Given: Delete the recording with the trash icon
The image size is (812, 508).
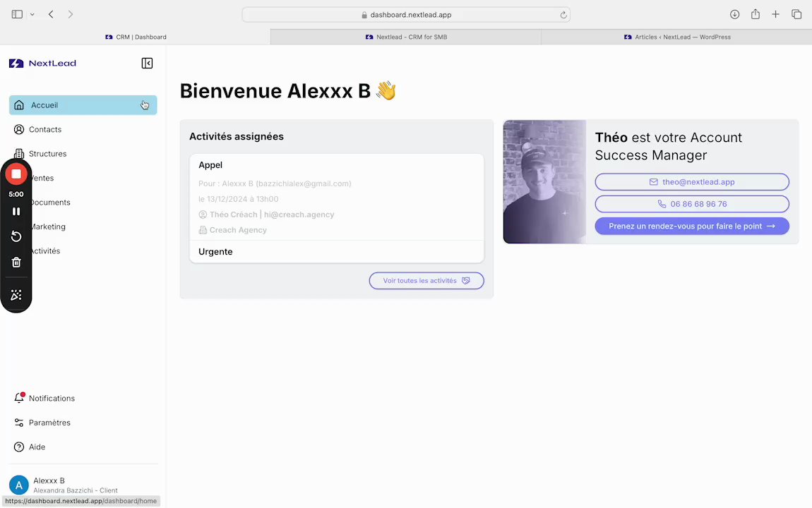Looking at the screenshot, I should 16,262.
